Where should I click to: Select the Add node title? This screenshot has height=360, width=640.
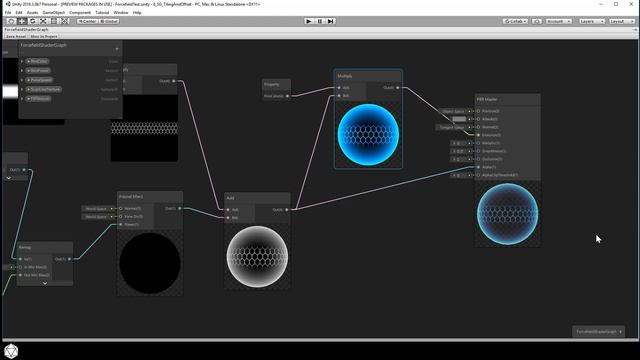231,198
